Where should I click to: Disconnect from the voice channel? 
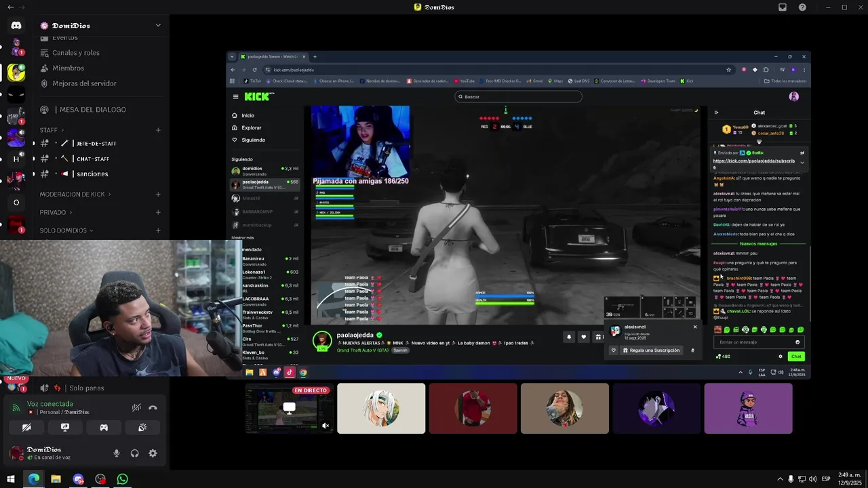pyautogui.click(x=153, y=407)
